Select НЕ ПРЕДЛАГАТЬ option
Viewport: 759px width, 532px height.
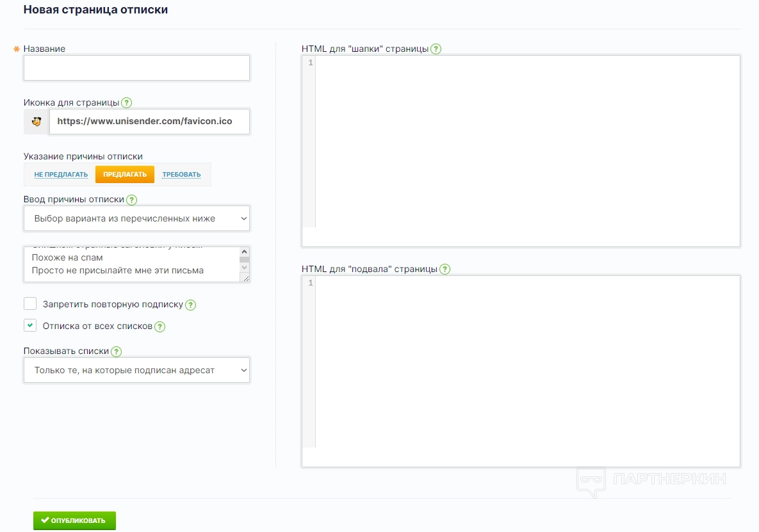click(x=61, y=175)
